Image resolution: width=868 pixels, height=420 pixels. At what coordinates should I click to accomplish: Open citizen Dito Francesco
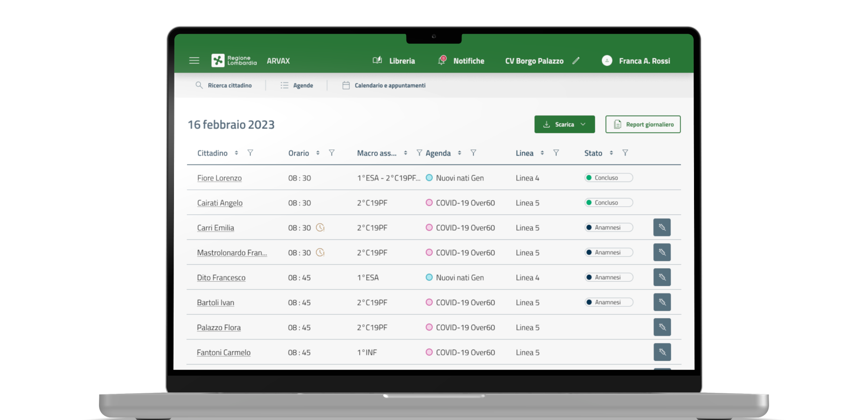[x=221, y=277]
